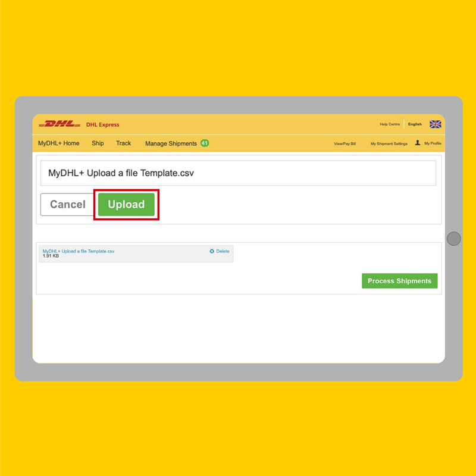476x476 pixels.
Task: Open the My Profile person icon
Action: click(418, 143)
